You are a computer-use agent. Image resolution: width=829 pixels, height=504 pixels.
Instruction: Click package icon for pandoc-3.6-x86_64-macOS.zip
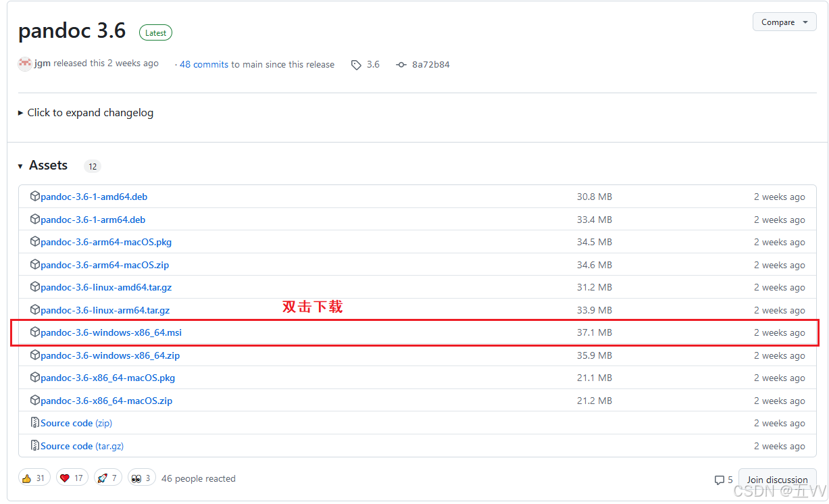[x=35, y=401]
